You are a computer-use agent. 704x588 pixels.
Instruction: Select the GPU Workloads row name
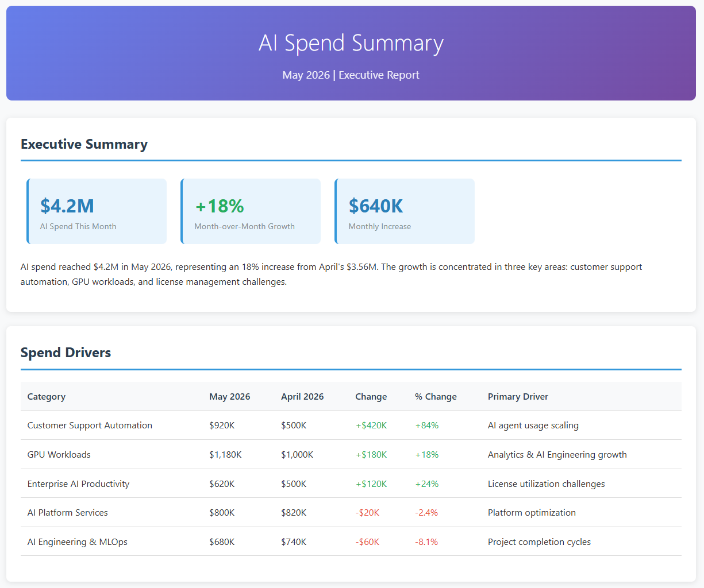tap(59, 455)
